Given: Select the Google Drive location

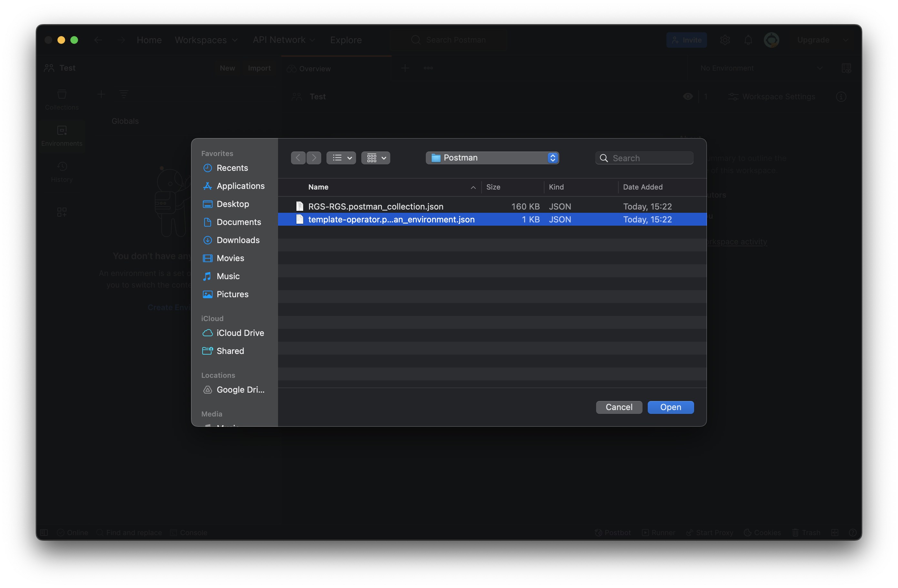Looking at the screenshot, I should [x=240, y=390].
